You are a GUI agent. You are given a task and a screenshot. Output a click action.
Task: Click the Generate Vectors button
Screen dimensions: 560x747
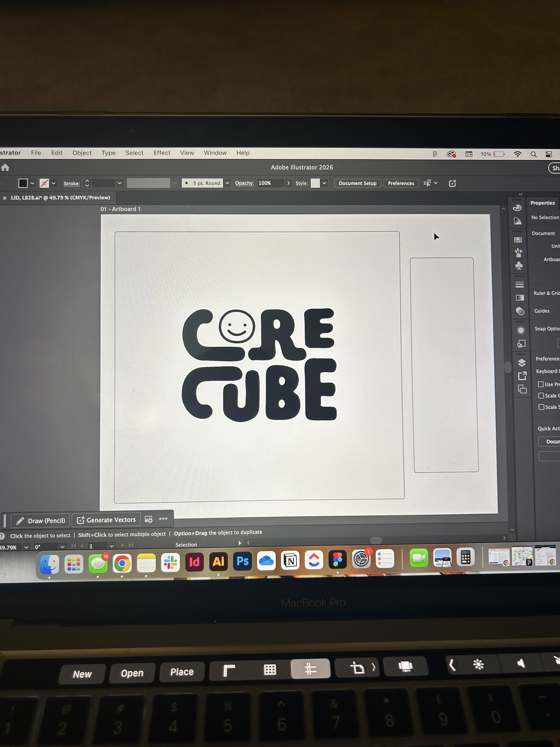(x=106, y=520)
